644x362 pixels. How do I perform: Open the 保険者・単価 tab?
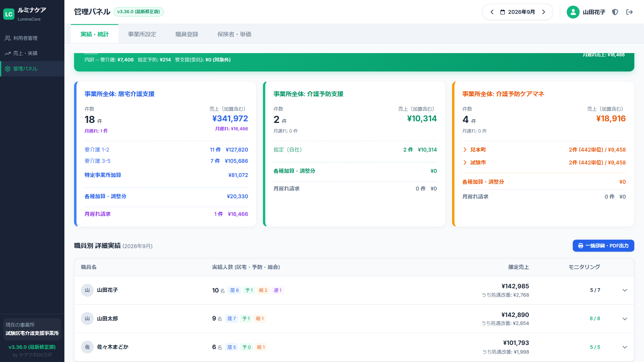234,34
